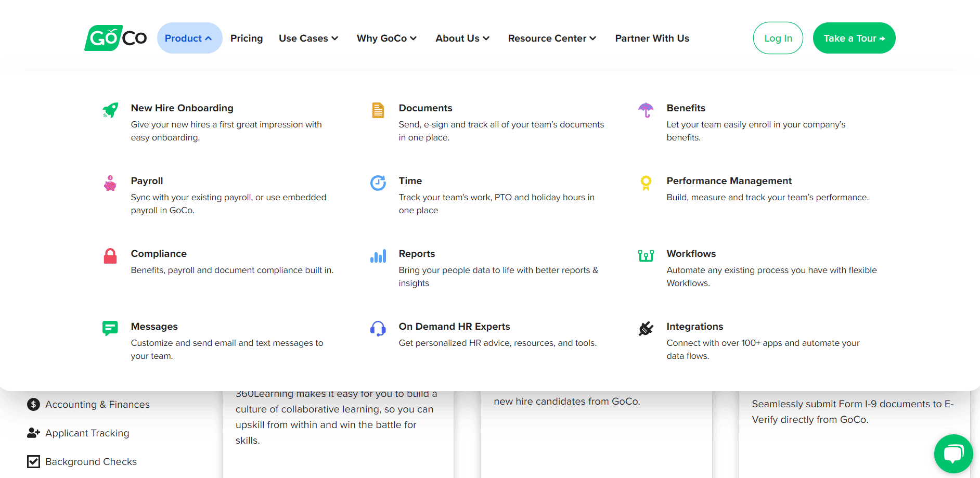
Task: Open the Compliance product link
Action: 159,253
